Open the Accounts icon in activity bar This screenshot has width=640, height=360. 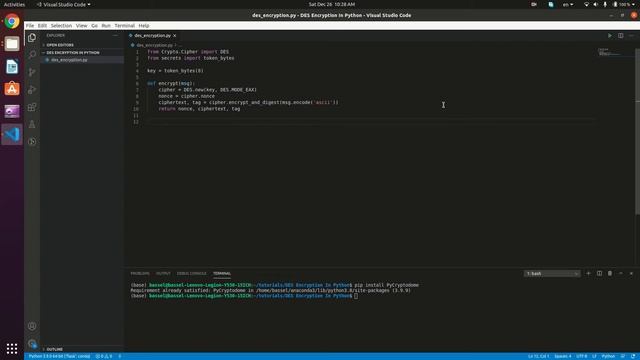32,326
